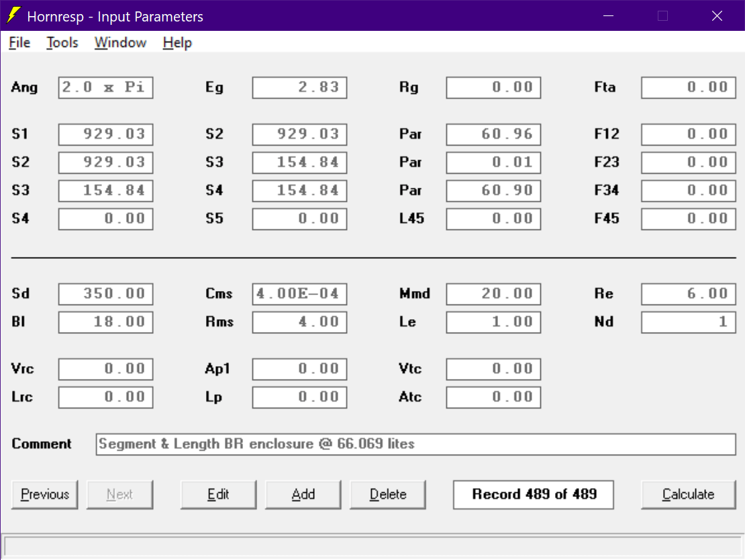Minimize the Hornresp window
745x560 pixels.
click(608, 15)
